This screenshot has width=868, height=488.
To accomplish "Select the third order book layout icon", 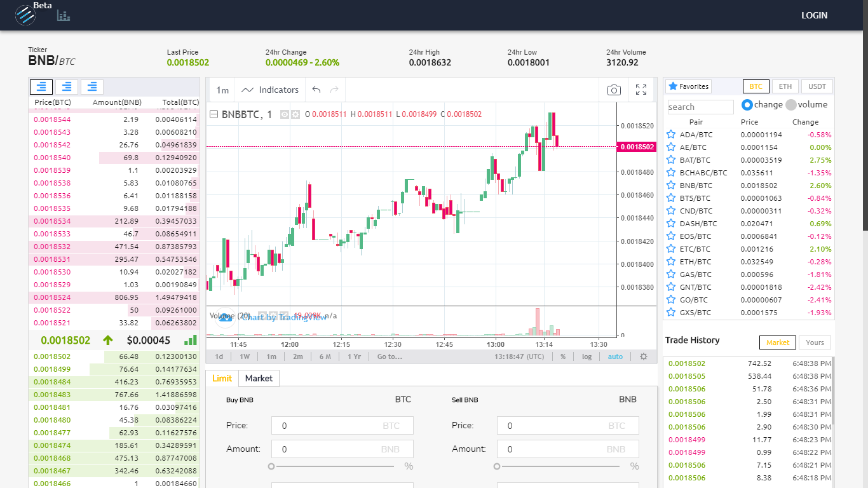I will tap(92, 87).
